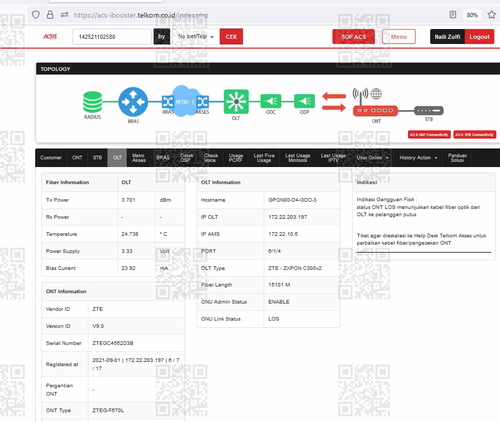500x422 pixels.
Task: Click the hostname value GPON00-D4-GDO-3
Action: pos(292,200)
